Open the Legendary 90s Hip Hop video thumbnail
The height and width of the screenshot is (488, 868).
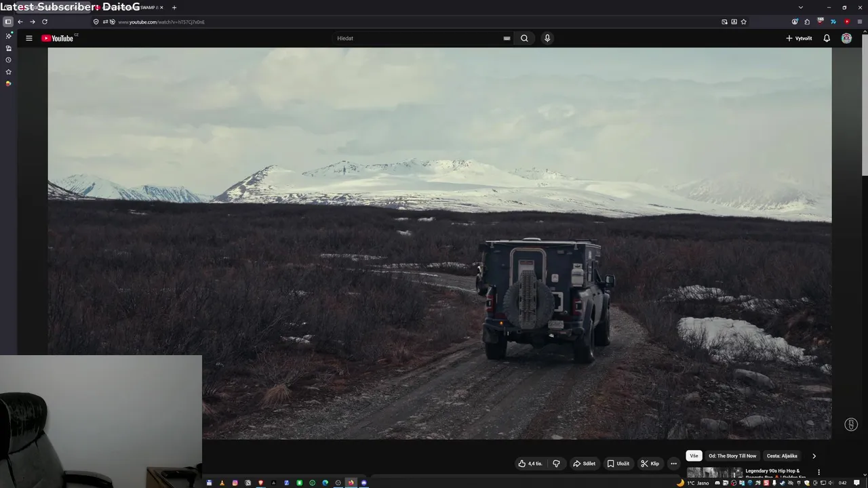click(x=715, y=473)
